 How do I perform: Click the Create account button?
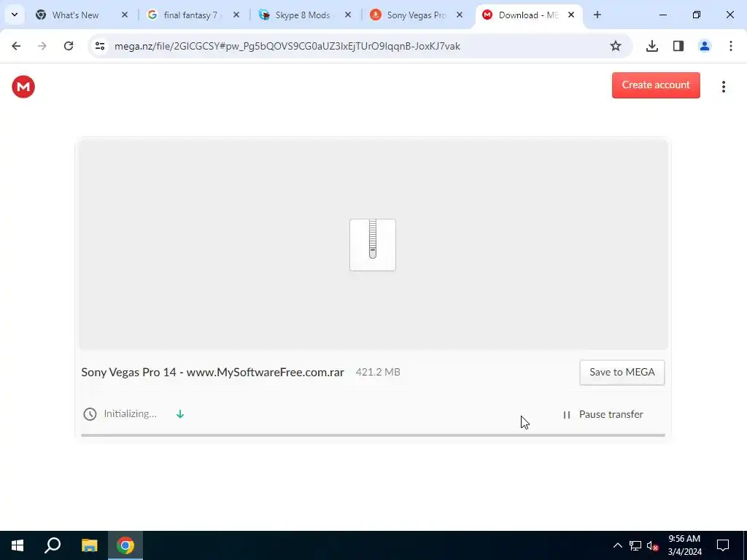pos(656,85)
